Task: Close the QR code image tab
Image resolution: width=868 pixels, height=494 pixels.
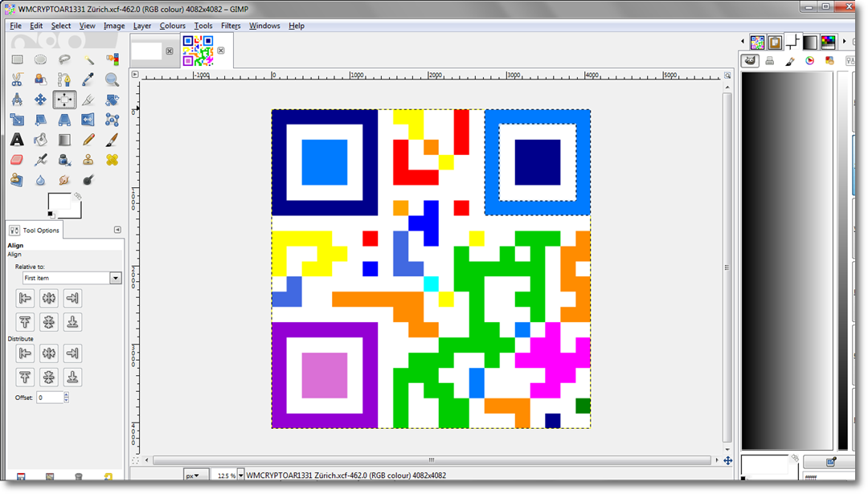Action: (221, 51)
